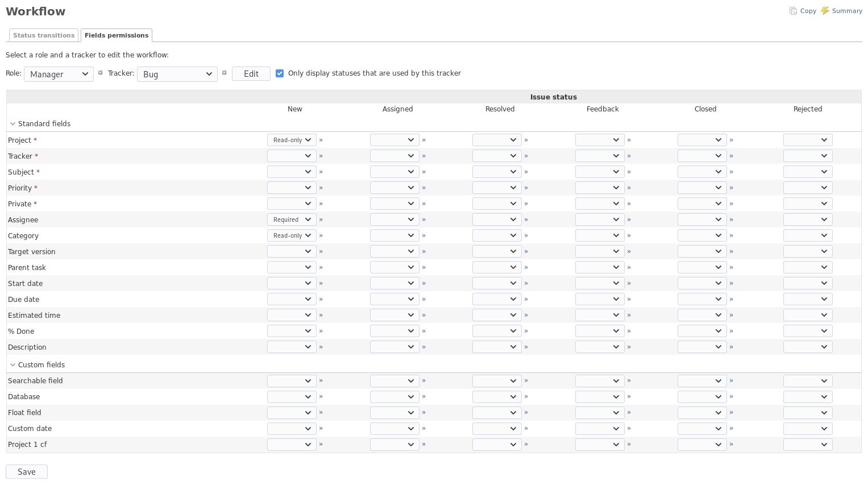Click copy arrow in Description Assigned cell

click(x=424, y=347)
